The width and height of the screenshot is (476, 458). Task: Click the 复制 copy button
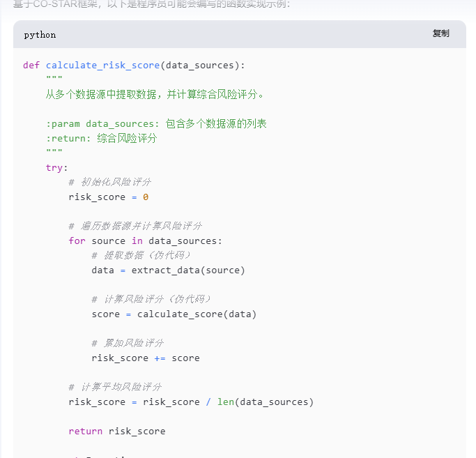pyautogui.click(x=440, y=33)
